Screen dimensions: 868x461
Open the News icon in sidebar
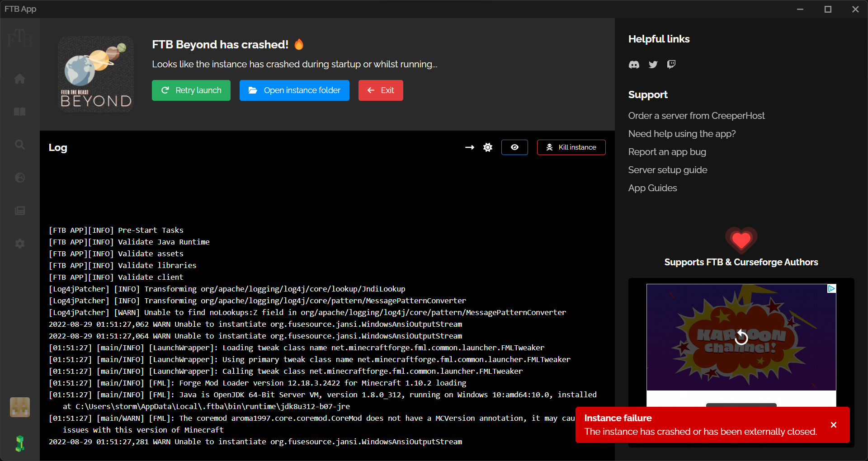click(20, 211)
